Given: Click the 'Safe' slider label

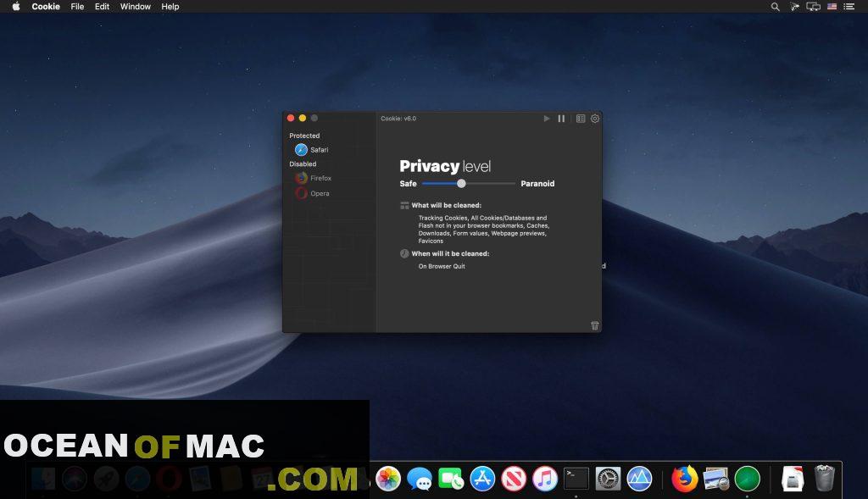Looking at the screenshot, I should pos(408,183).
